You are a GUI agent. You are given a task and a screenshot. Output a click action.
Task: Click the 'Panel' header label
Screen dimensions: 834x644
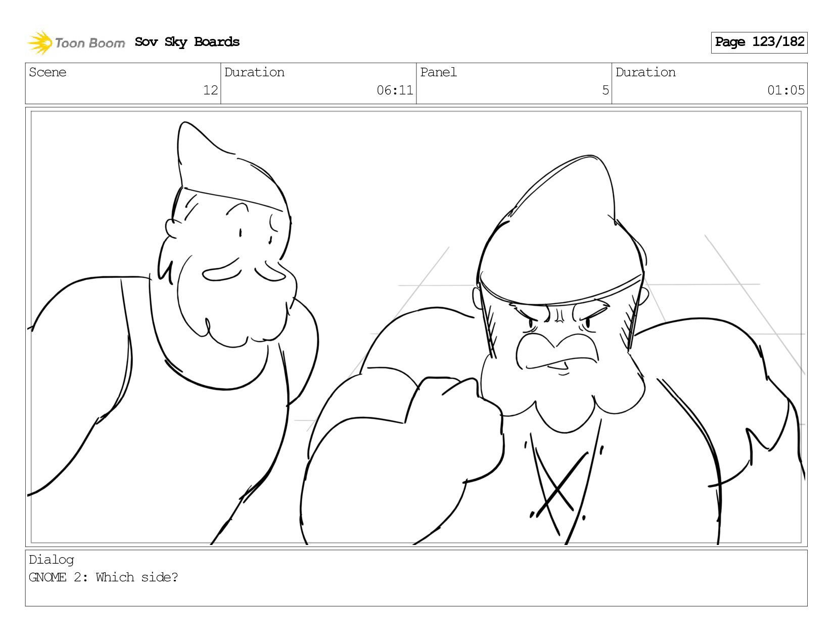(438, 72)
